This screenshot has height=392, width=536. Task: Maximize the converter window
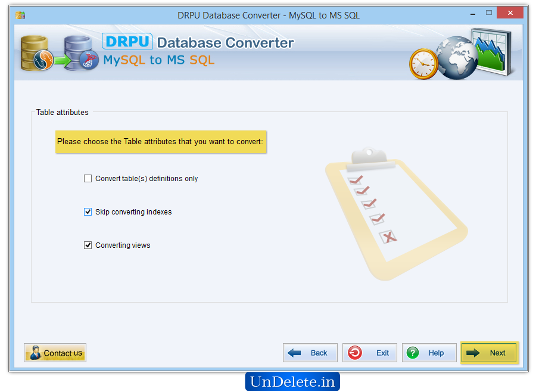click(489, 13)
